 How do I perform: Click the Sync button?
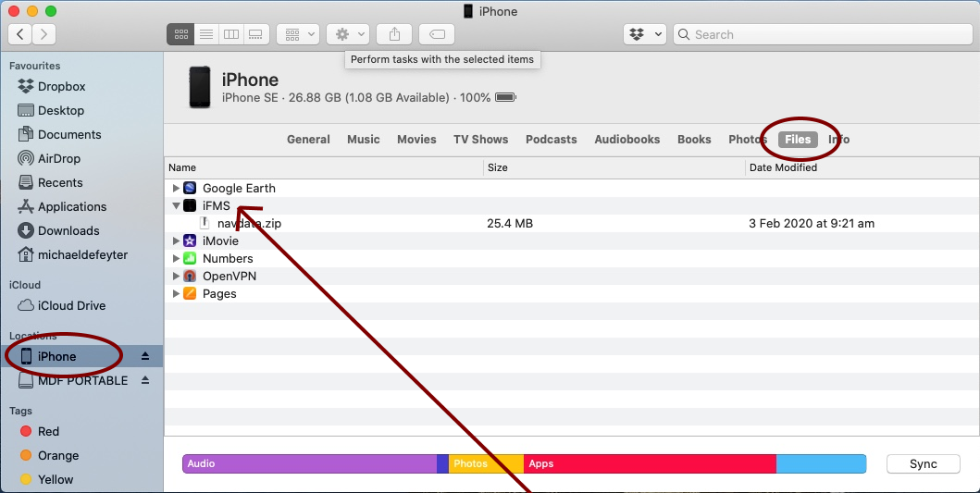pos(924,463)
